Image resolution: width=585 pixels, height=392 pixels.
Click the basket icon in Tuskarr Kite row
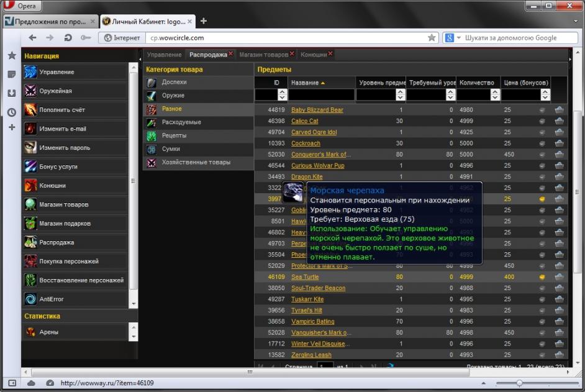[x=559, y=299]
